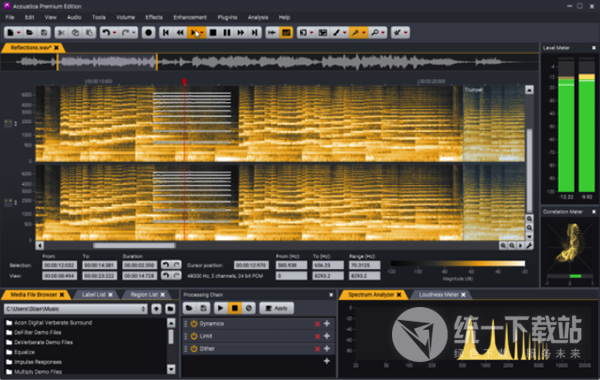This screenshot has width=600, height=380.
Task: Click the browse folder icon in Media File Browser
Action: [170, 309]
